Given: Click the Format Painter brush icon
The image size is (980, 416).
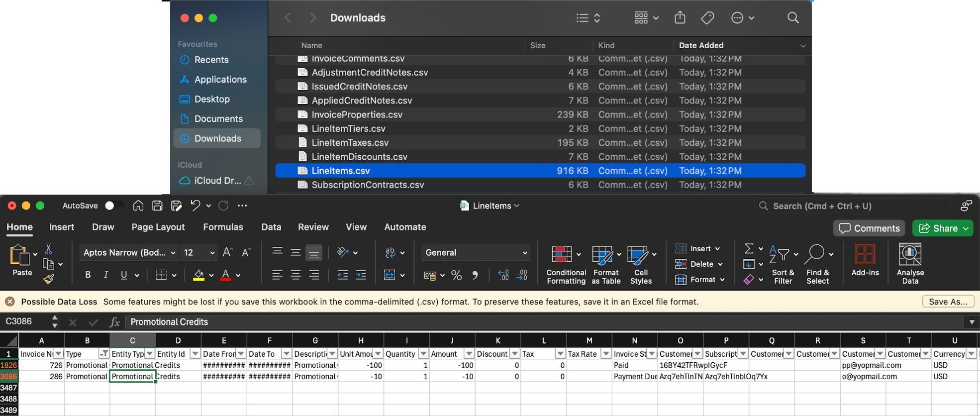Looking at the screenshot, I should (x=49, y=279).
